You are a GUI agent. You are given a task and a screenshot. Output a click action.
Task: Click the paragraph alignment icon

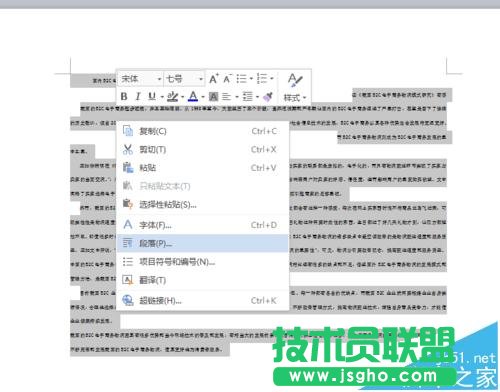click(227, 97)
